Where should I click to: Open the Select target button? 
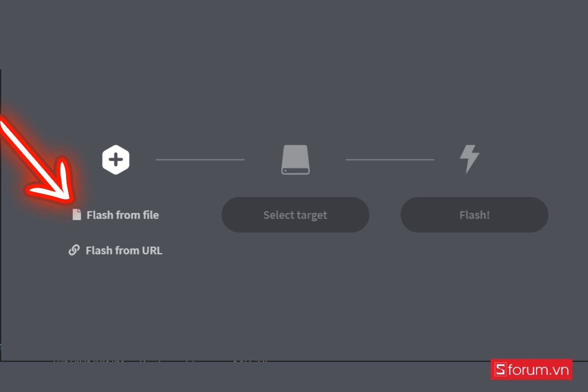(x=295, y=215)
